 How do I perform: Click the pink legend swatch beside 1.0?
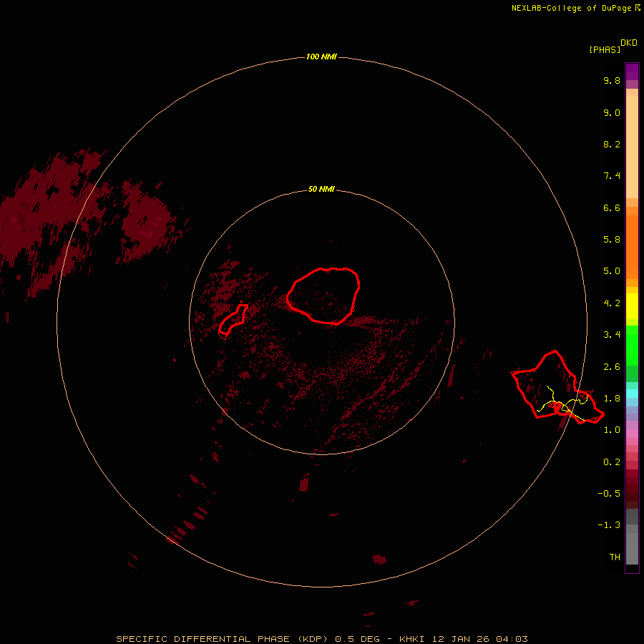click(x=632, y=433)
